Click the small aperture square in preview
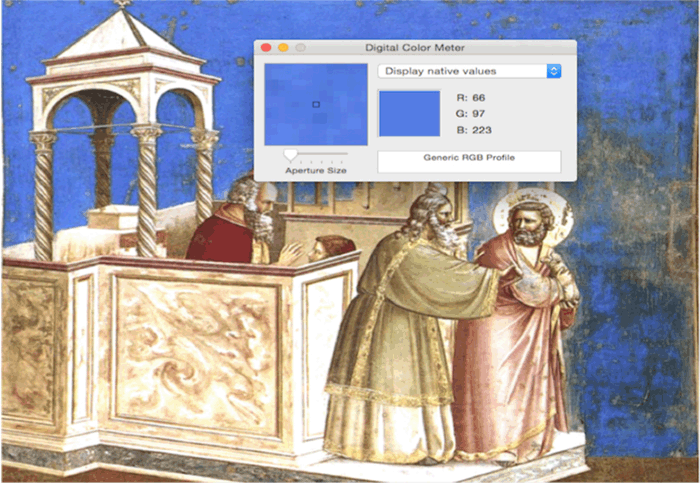700x483 pixels. click(316, 104)
